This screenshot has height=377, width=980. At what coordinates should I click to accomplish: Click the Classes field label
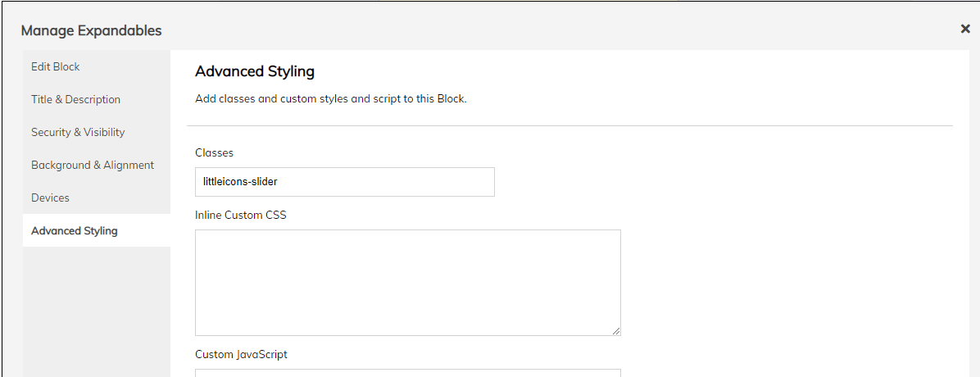214,152
